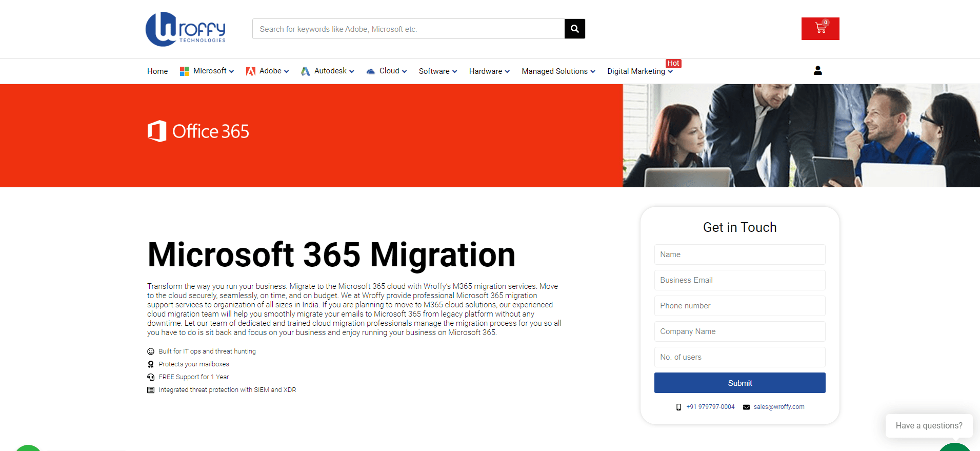Viewport: 980px width, 451px height.
Task: Click into the No. of users field
Action: point(739,357)
